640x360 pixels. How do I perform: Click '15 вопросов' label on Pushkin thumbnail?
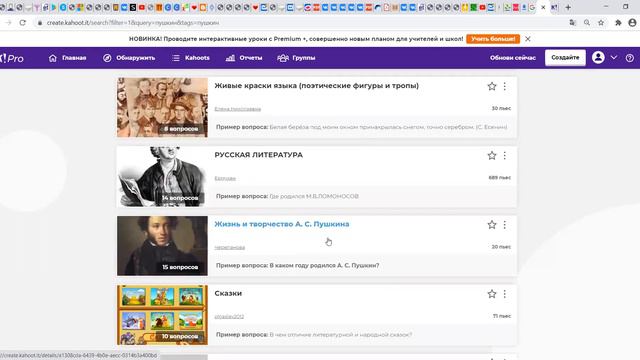[x=180, y=267]
